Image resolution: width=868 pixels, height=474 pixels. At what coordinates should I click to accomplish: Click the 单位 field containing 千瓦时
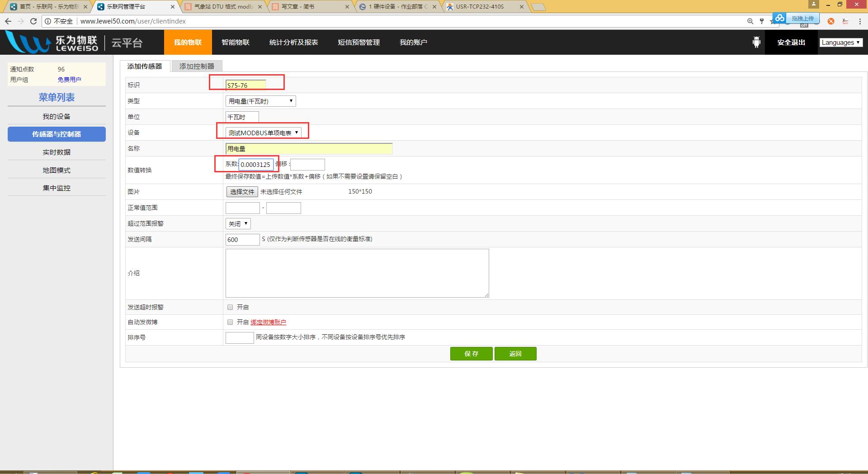click(x=242, y=117)
